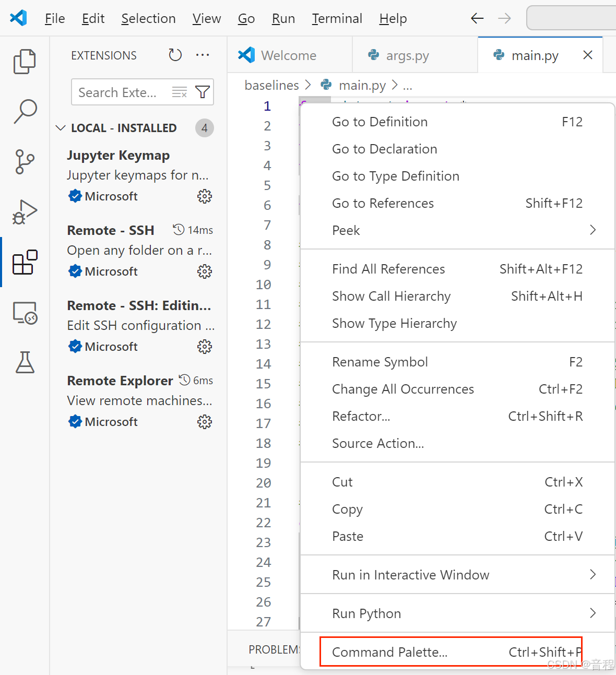This screenshot has width=616, height=675.
Task: Choose Rename Symbol in context menu
Action: tap(380, 362)
